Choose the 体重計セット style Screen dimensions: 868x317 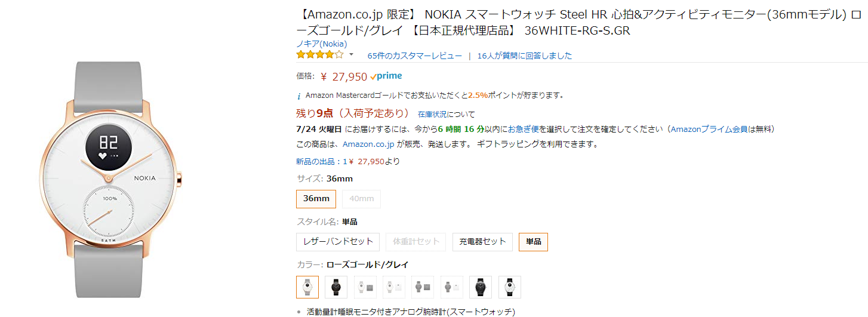tap(416, 242)
